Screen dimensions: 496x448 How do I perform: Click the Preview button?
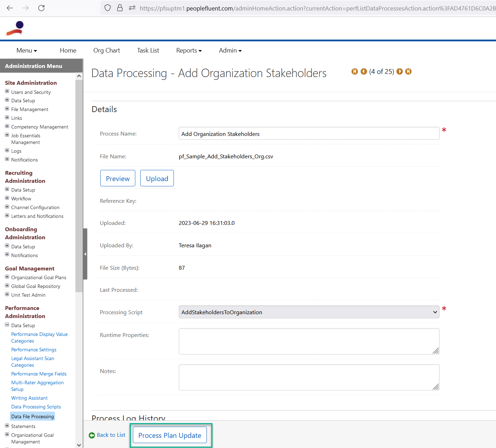click(x=118, y=178)
